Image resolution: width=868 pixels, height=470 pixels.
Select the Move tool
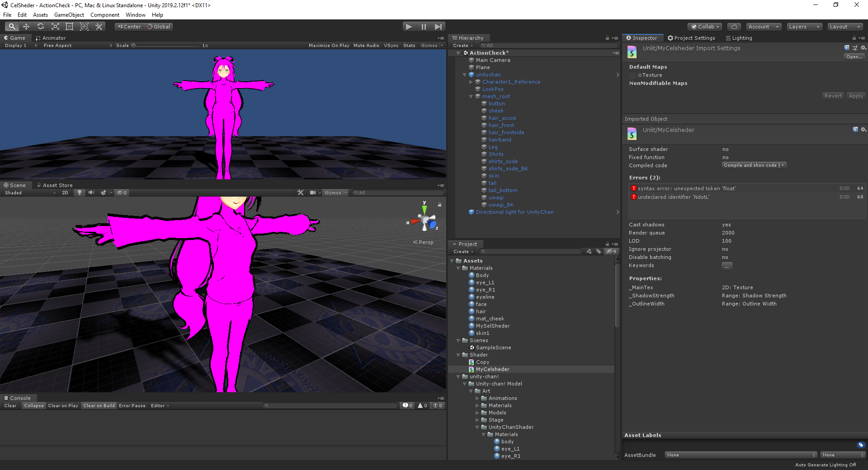pyautogui.click(x=26, y=27)
